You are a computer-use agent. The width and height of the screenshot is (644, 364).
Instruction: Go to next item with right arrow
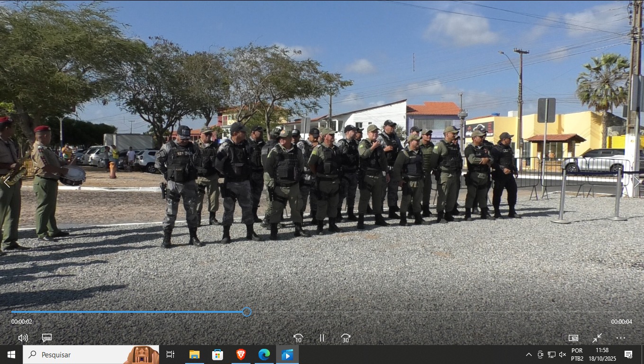[637, 182]
